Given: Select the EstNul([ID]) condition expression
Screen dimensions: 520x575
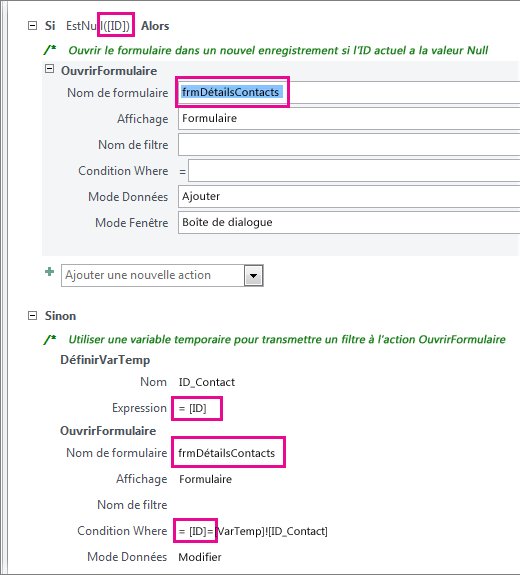Looking at the screenshot, I should [x=98, y=26].
